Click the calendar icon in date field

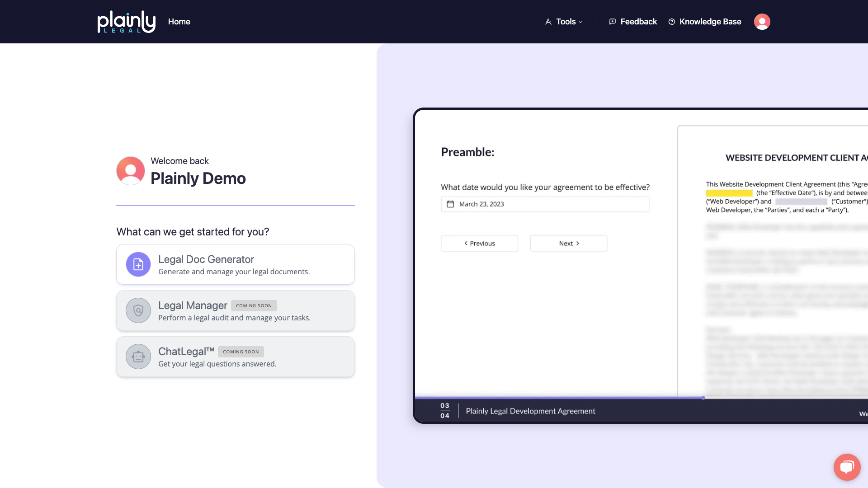pos(450,204)
